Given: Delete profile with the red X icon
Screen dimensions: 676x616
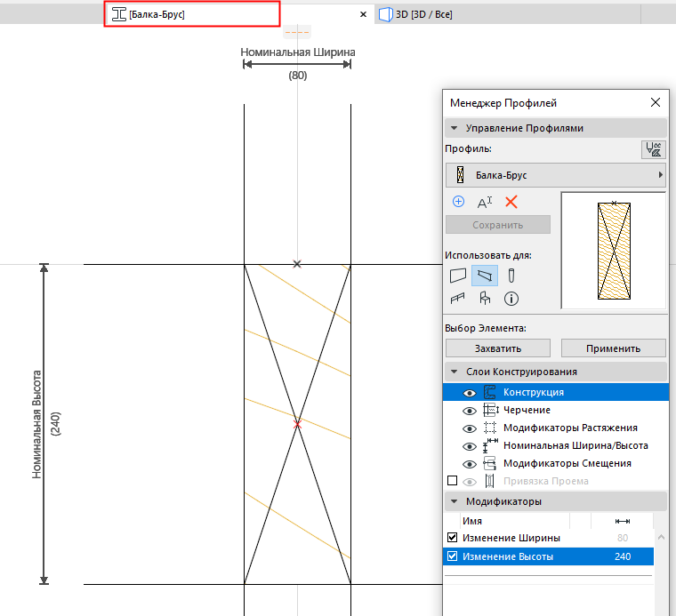Looking at the screenshot, I should tap(511, 202).
